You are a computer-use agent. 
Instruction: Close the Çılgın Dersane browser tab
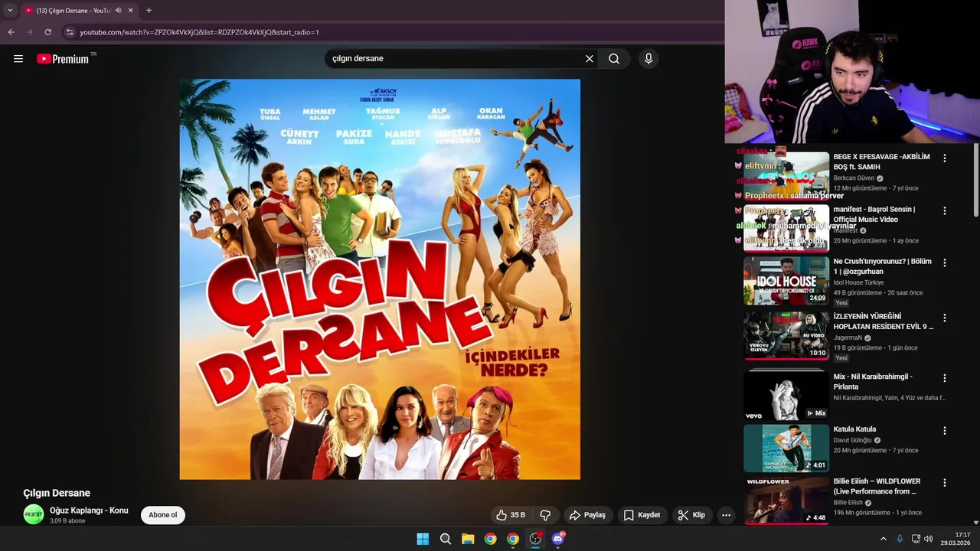[131, 11]
